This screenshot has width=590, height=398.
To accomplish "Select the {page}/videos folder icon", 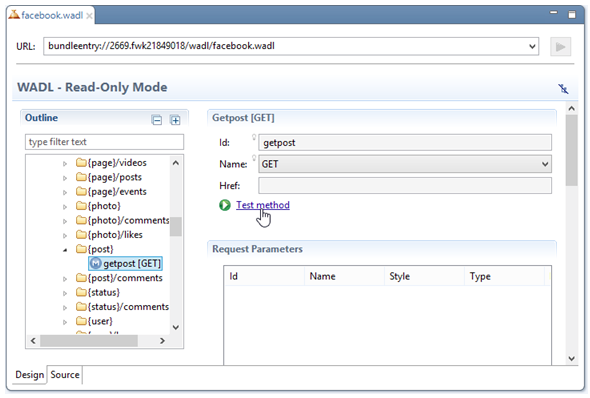I will point(81,163).
